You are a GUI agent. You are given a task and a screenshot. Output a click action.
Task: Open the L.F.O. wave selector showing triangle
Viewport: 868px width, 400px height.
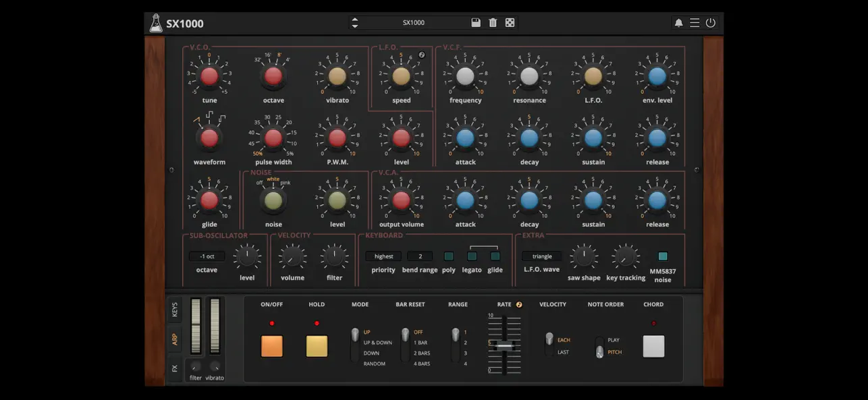[542, 256]
